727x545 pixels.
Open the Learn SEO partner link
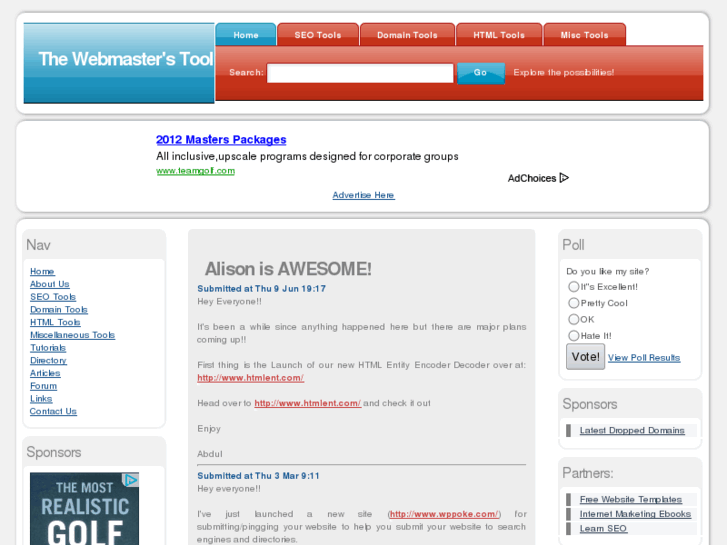click(x=603, y=528)
